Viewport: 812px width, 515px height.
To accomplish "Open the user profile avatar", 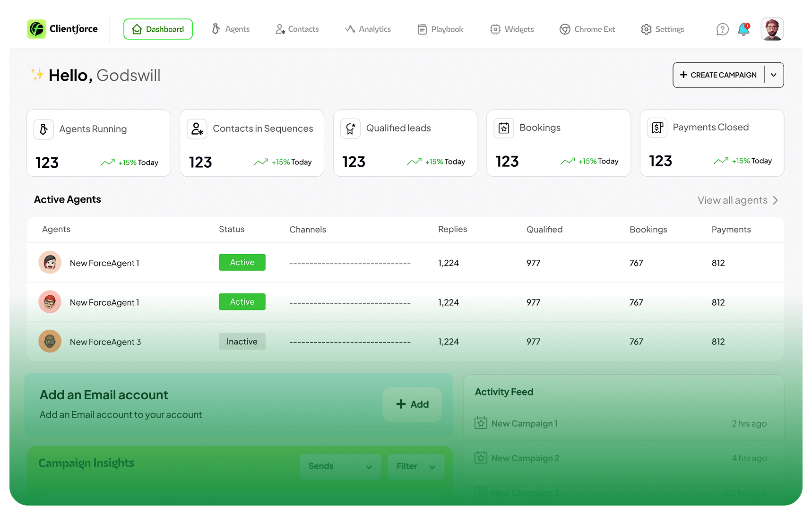I will tap(772, 29).
